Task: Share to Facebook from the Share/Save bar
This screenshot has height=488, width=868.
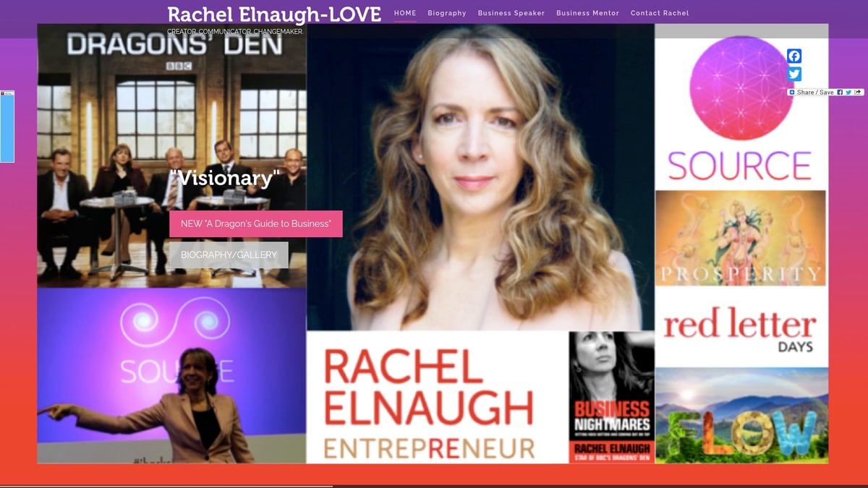Action: coord(840,93)
